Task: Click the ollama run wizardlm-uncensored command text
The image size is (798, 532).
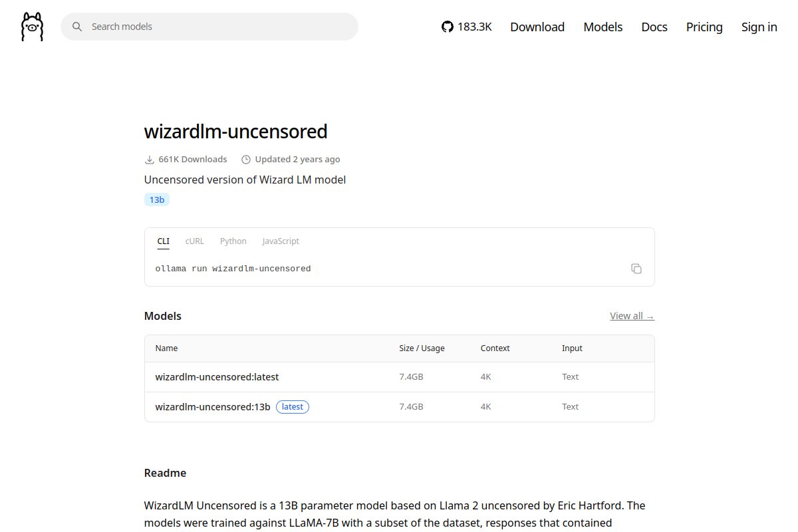Action: pos(233,269)
